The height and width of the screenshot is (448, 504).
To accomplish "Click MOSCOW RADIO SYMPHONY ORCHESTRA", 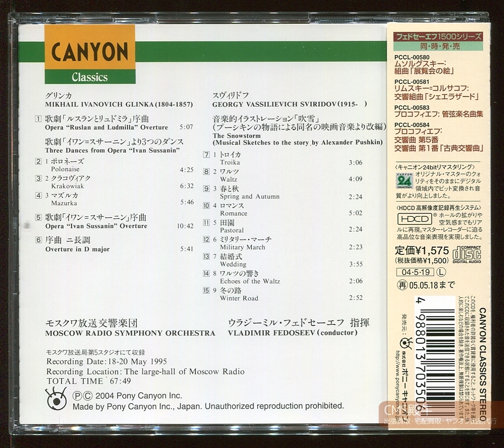I will tap(130, 333).
